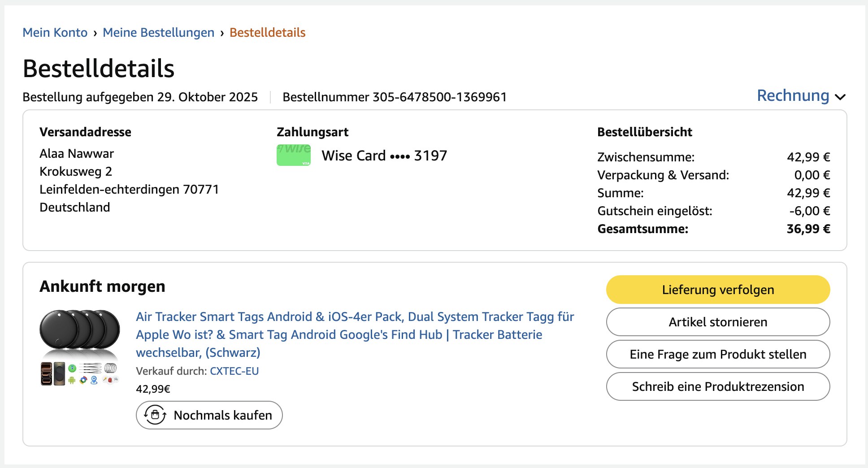Viewport: 868px width, 468px height.
Task: Click the Bestellnummer 305-6478500-1369961 text
Action: [x=394, y=97]
